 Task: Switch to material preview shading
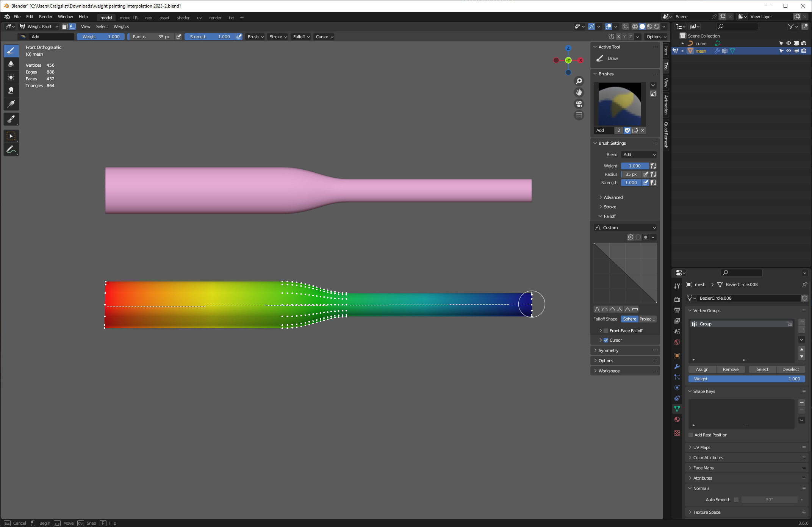(x=649, y=27)
